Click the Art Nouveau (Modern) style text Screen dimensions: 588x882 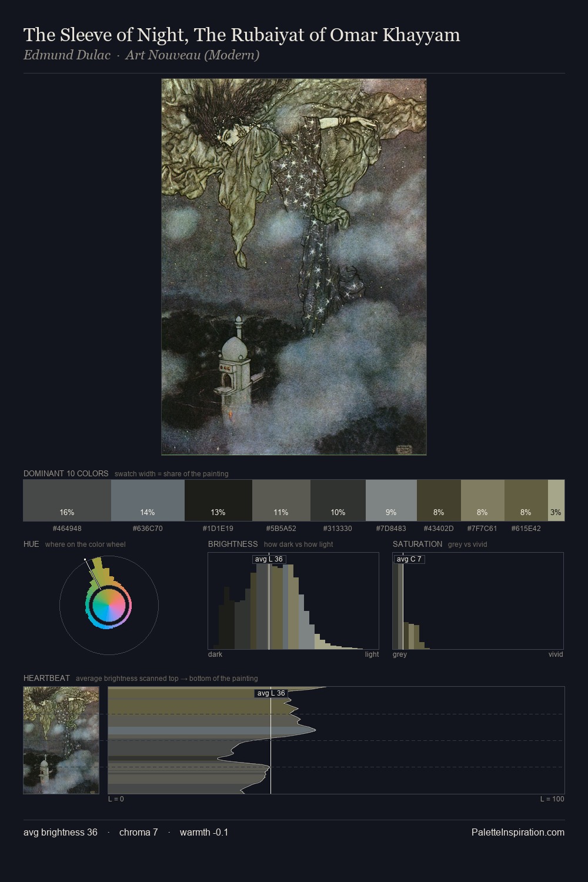(192, 55)
